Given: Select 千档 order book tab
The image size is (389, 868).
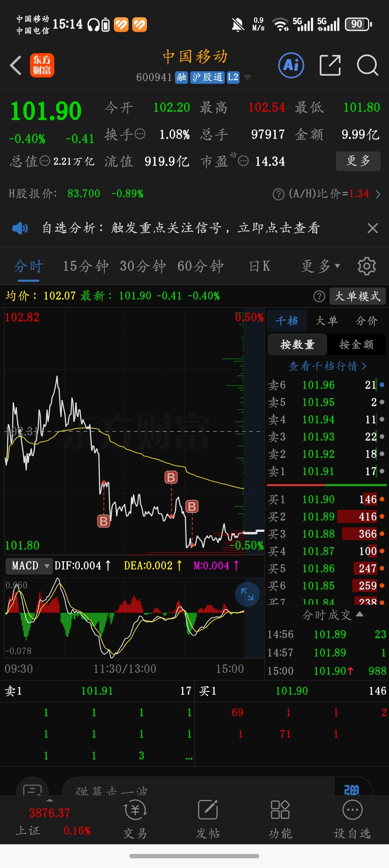Looking at the screenshot, I should (x=287, y=321).
